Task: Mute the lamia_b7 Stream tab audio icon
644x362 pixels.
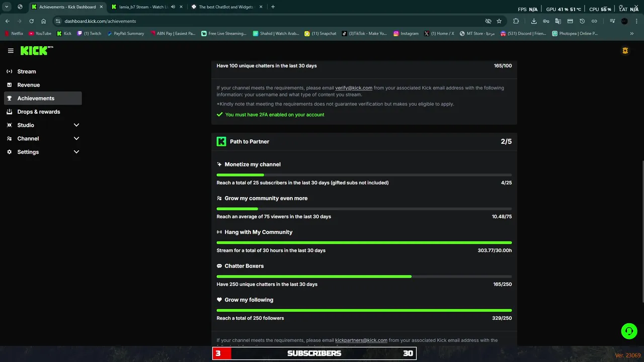Action: (x=173, y=7)
